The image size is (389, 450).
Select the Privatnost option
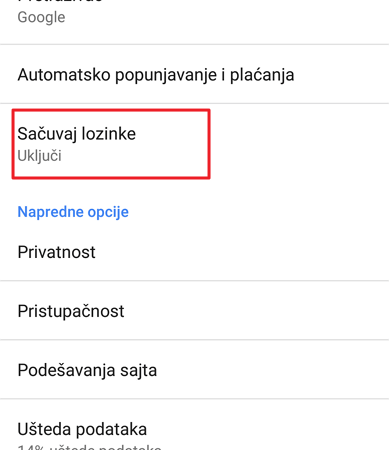click(x=194, y=252)
